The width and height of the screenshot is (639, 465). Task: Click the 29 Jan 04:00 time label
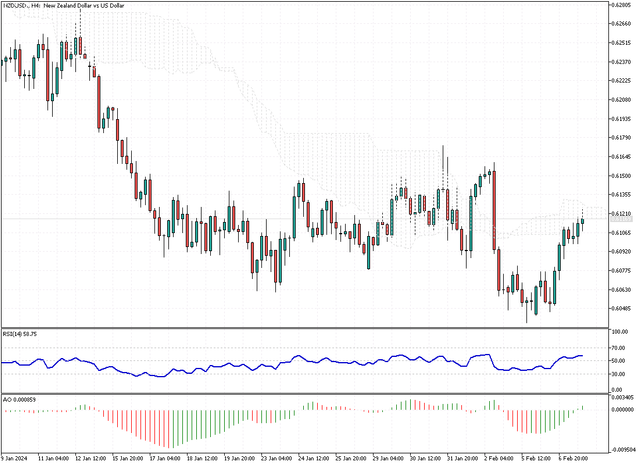[x=388, y=458]
